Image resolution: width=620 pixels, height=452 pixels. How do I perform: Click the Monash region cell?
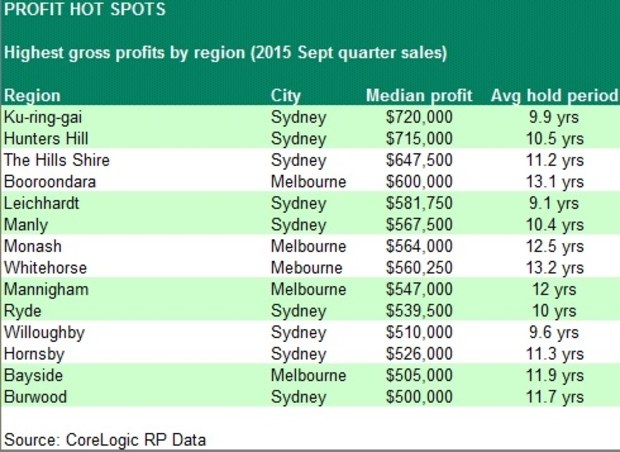33,246
